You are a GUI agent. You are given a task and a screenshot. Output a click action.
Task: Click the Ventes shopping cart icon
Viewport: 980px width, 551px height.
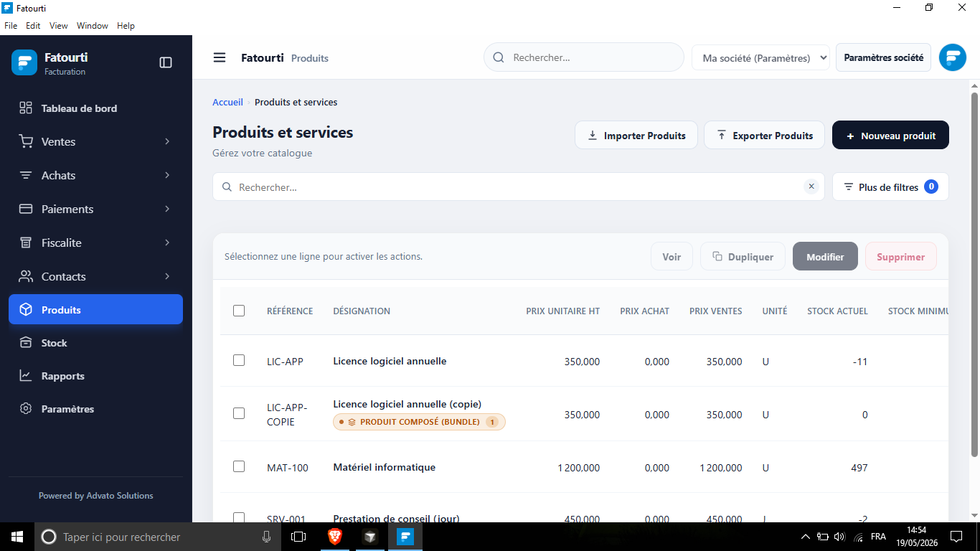tap(26, 141)
